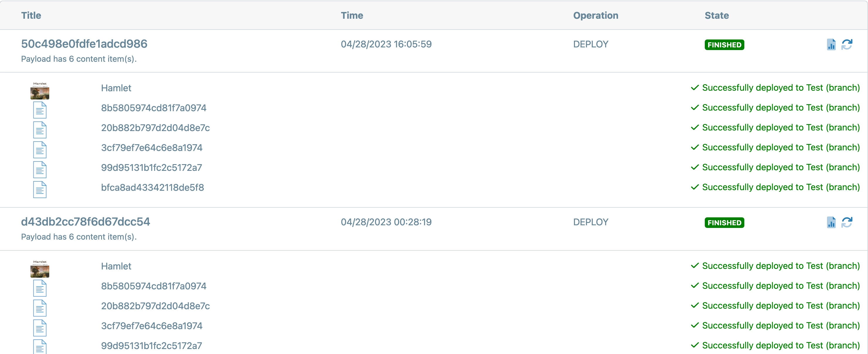The width and height of the screenshot is (868, 354).
Task: Open Hamlet item in first deployment
Action: (x=116, y=88)
